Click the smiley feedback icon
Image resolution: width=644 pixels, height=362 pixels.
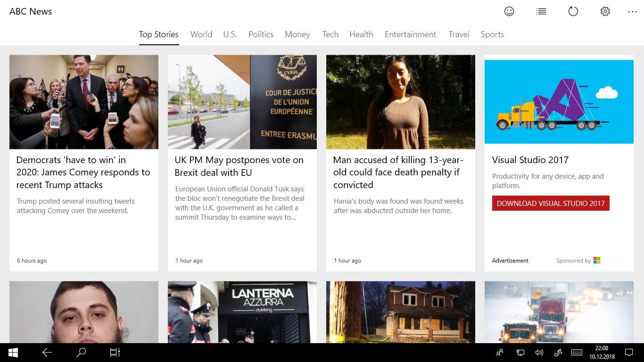pos(509,11)
